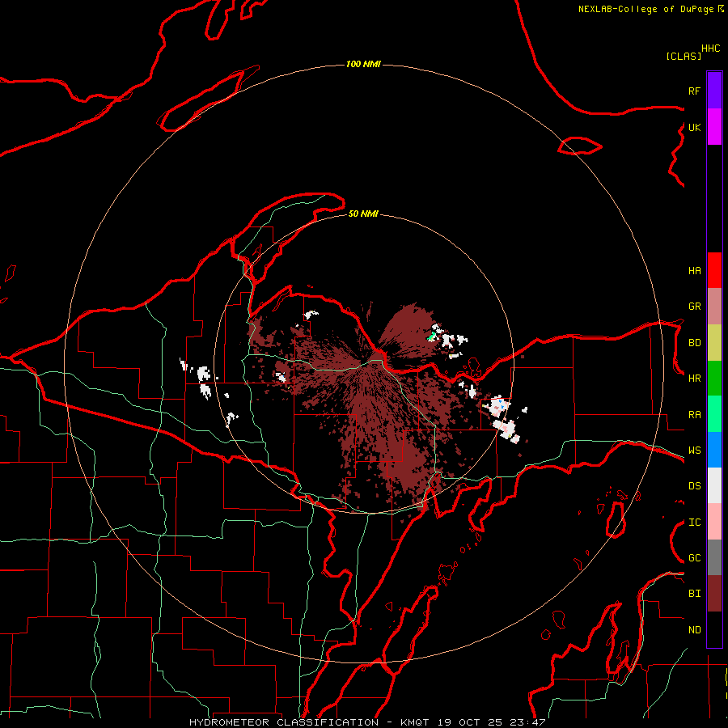
Task: Click the RA legend label
Action: (x=694, y=415)
